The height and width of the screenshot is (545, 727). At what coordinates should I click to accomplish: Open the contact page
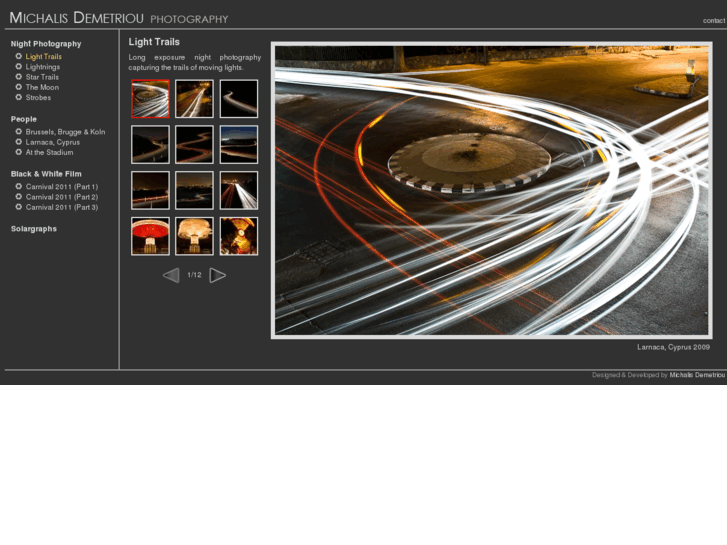click(x=713, y=20)
